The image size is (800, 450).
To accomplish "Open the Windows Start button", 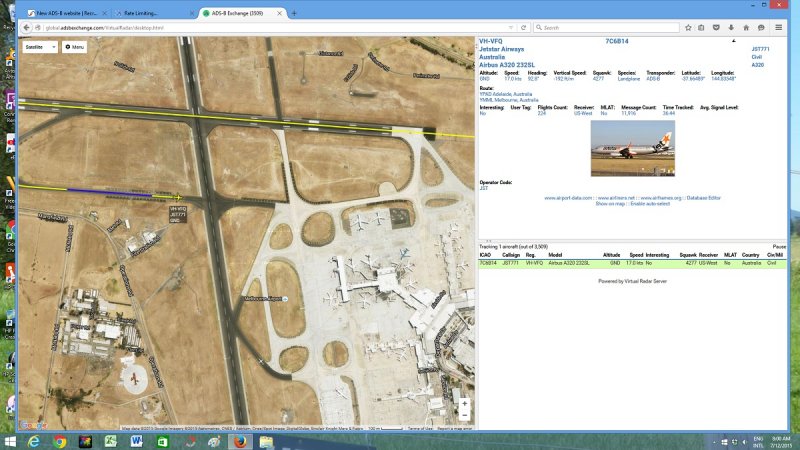I will tap(10, 441).
